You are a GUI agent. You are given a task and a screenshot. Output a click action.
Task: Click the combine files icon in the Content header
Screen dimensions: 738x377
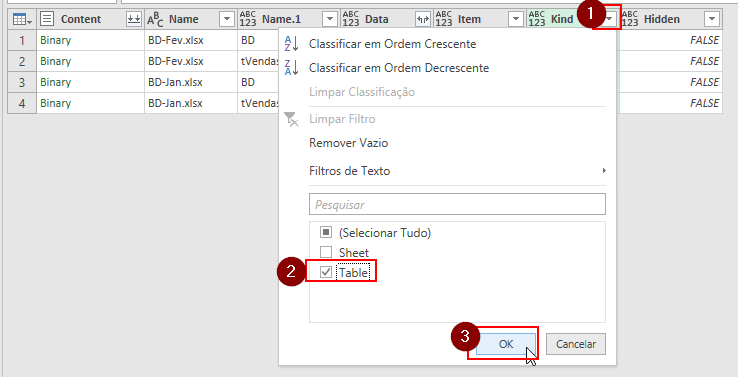click(134, 19)
